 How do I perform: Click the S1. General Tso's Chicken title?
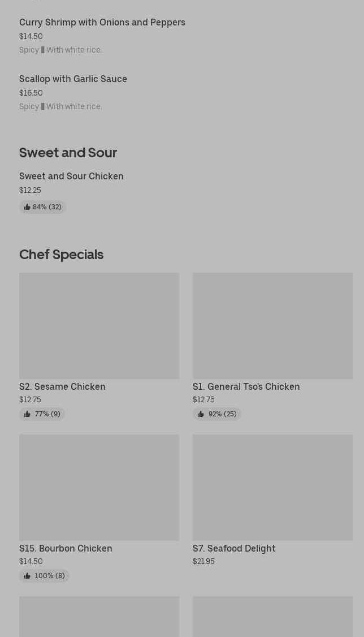click(x=246, y=387)
